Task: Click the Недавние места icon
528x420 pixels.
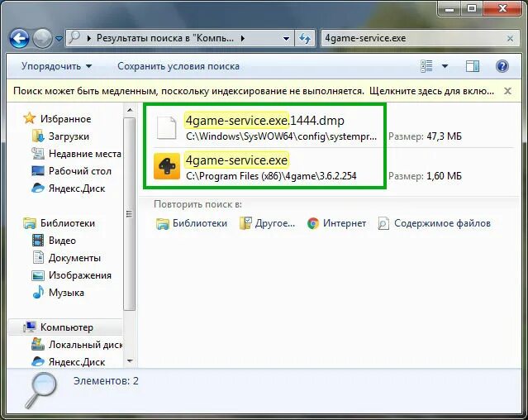Action: click(38, 153)
